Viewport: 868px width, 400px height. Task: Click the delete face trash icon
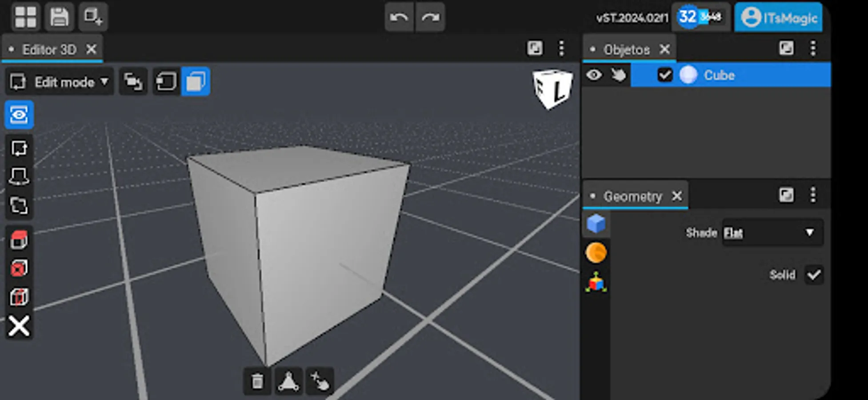(257, 381)
